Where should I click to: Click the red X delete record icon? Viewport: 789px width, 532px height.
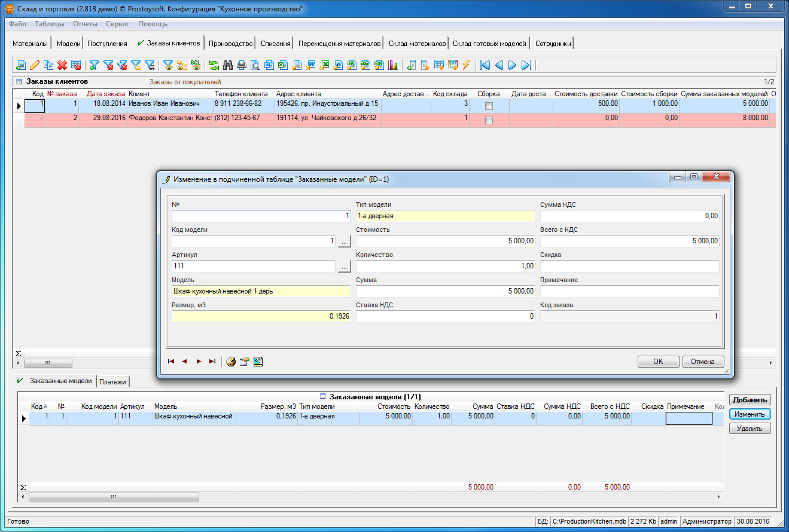(x=62, y=65)
